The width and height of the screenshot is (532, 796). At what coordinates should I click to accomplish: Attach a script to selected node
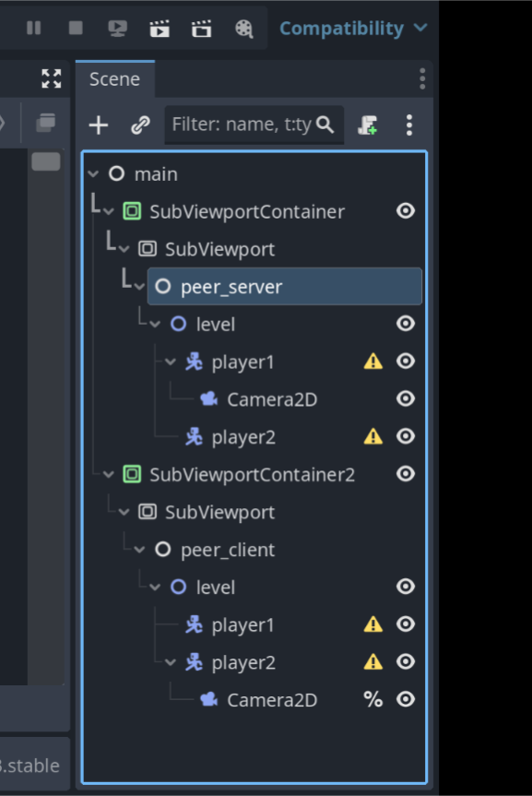368,125
